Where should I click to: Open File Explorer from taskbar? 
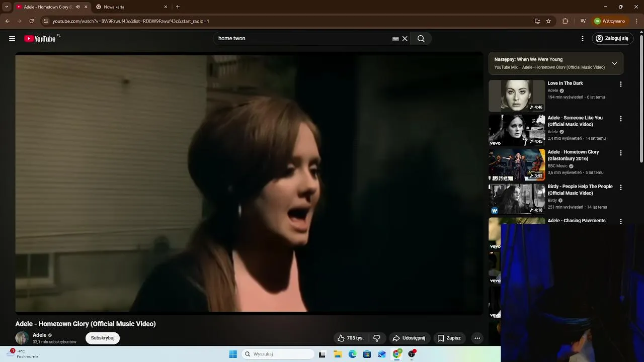click(338, 354)
